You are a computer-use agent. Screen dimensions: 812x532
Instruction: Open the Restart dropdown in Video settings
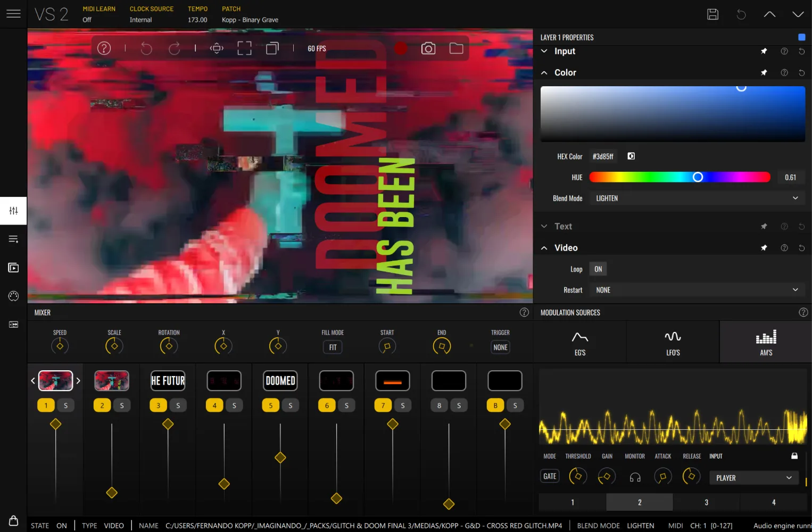coord(697,289)
